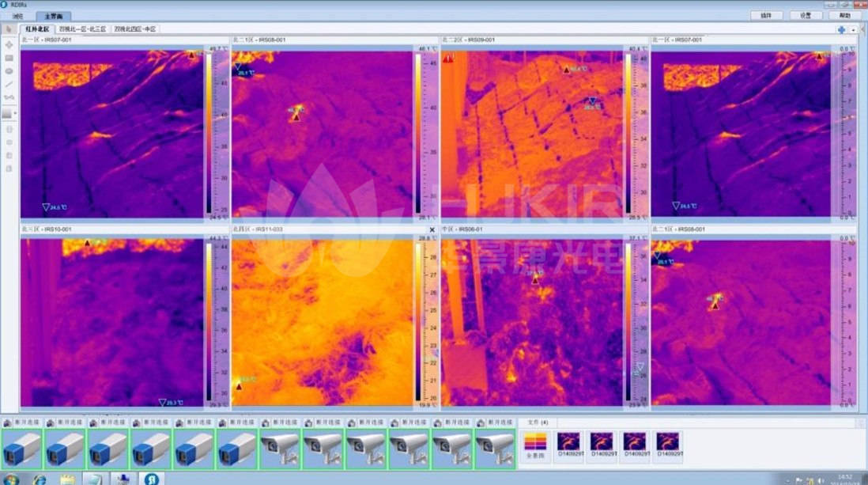Image resolution: width=868 pixels, height=485 pixels.
Task: Click the 设置 settings button
Action: [x=806, y=15]
